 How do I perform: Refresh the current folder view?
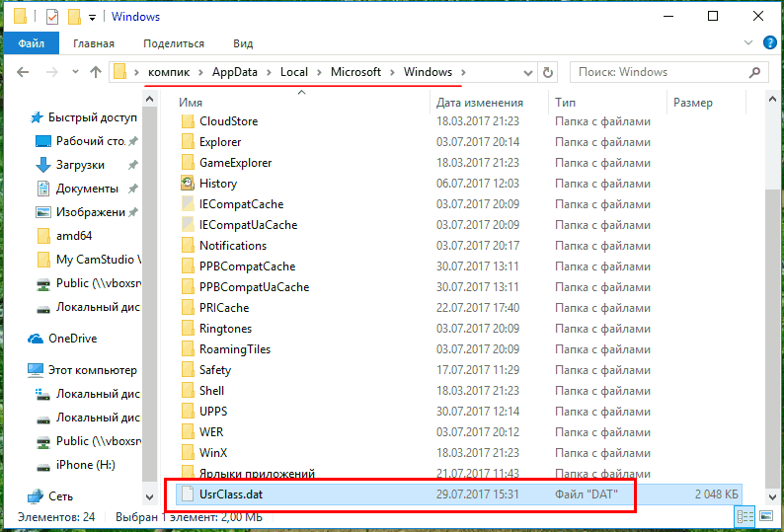[x=547, y=72]
